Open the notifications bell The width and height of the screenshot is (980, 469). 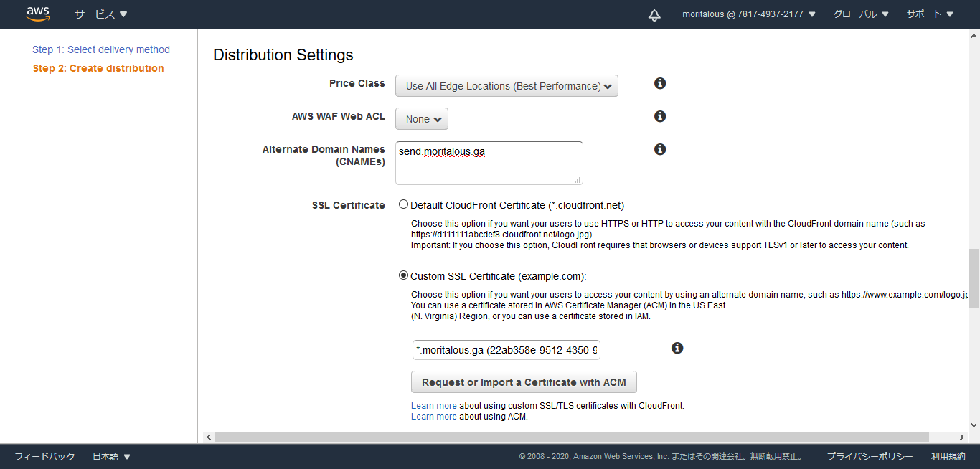(654, 15)
